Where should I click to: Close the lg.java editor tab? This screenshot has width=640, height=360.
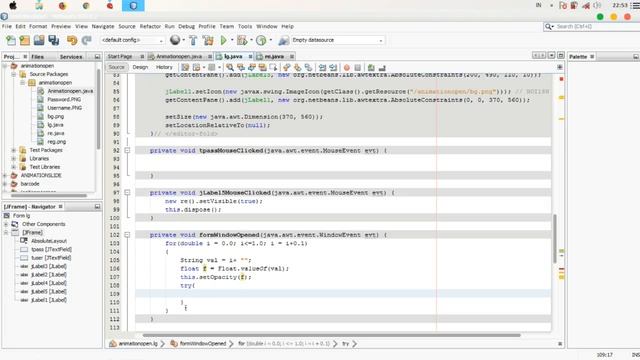pyautogui.click(x=251, y=56)
